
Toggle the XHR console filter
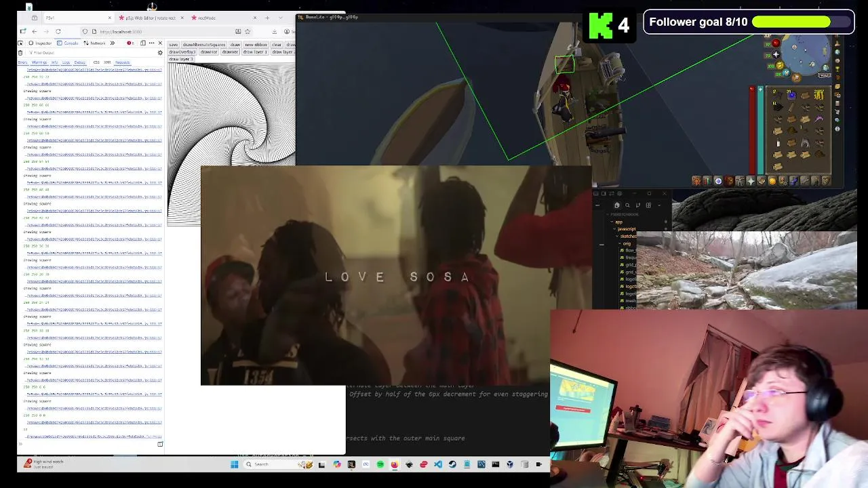[x=107, y=62]
